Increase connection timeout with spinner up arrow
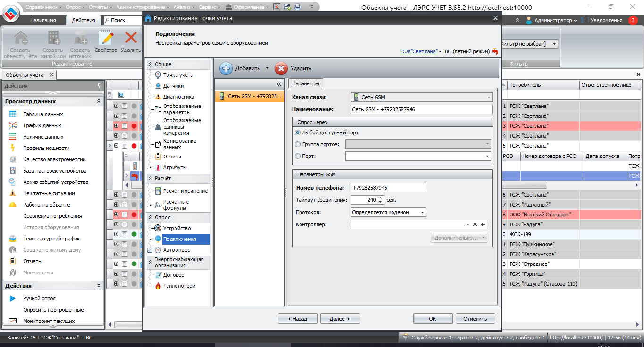Viewport: 644px width, 347px height. coord(381,198)
